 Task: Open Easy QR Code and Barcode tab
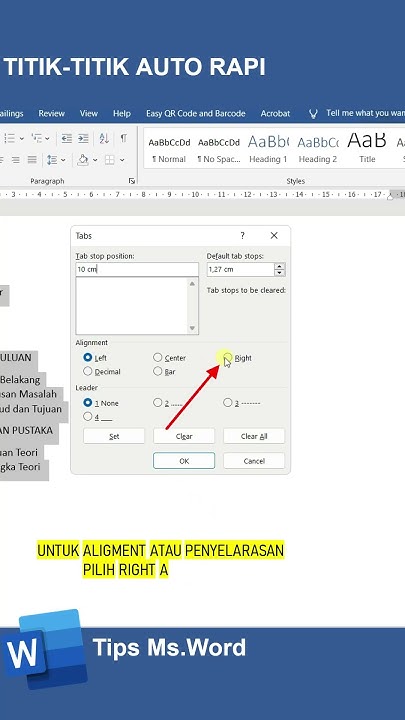click(196, 113)
